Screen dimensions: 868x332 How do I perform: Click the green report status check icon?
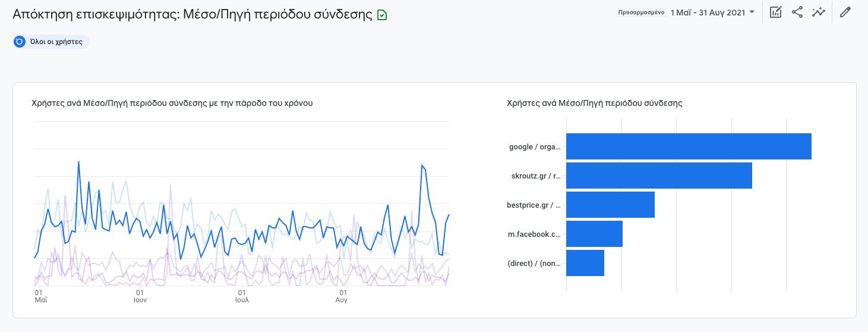pyautogui.click(x=382, y=15)
